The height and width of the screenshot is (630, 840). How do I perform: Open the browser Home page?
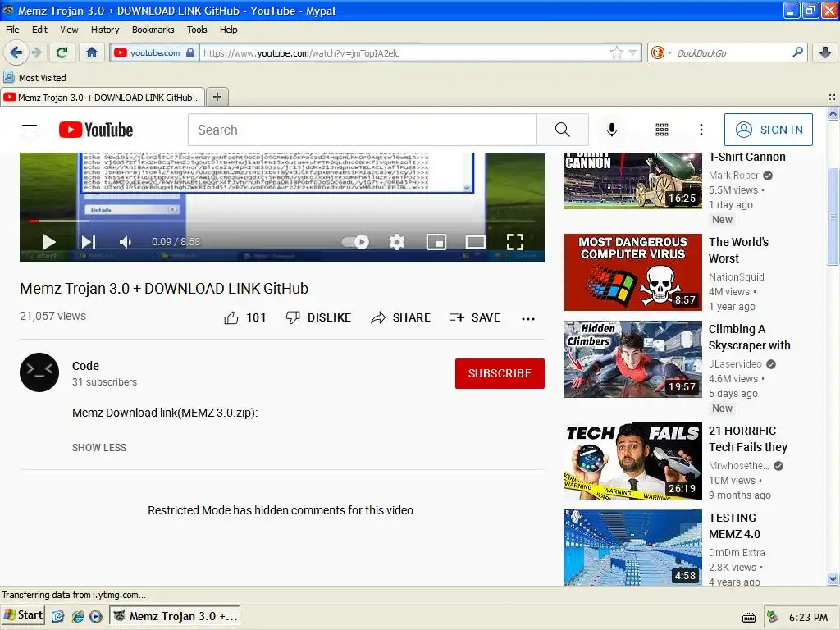(x=92, y=52)
